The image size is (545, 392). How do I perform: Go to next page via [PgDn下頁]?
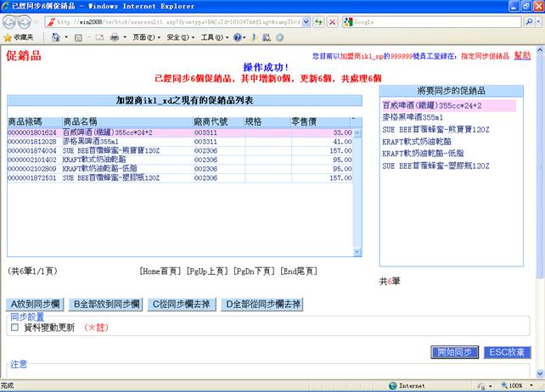(254, 271)
